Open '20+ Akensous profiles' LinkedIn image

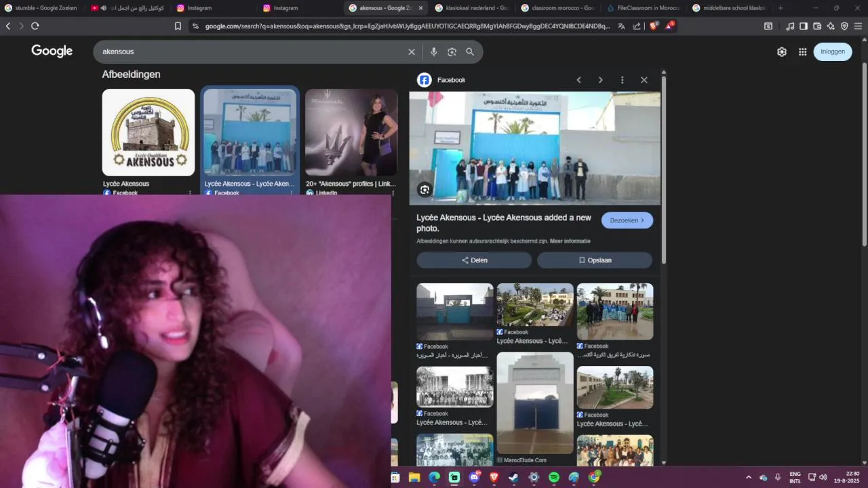(351, 132)
